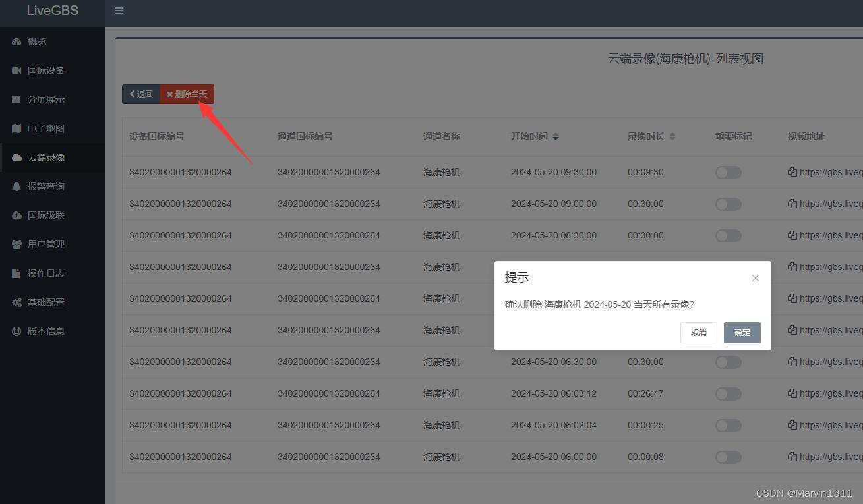Copy video URL icon in 06:30:00 row

(x=792, y=362)
